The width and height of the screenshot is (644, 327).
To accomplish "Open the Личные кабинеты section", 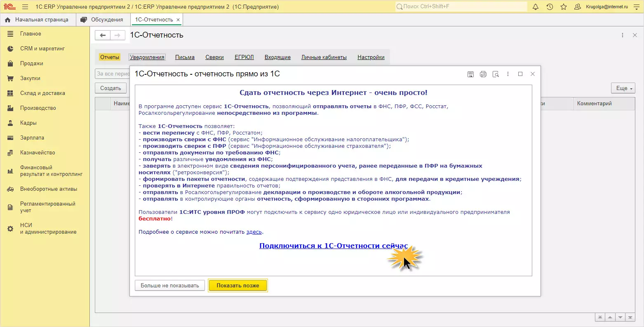I will [x=324, y=57].
